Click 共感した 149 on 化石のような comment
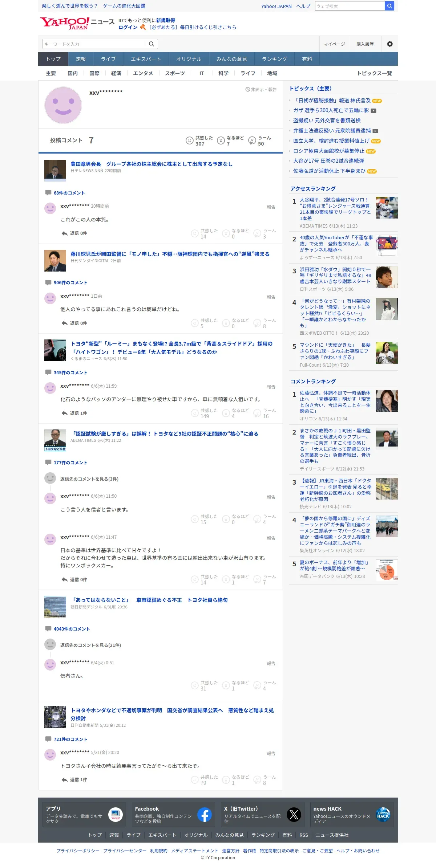The height and width of the screenshot is (868, 436). coord(205,413)
